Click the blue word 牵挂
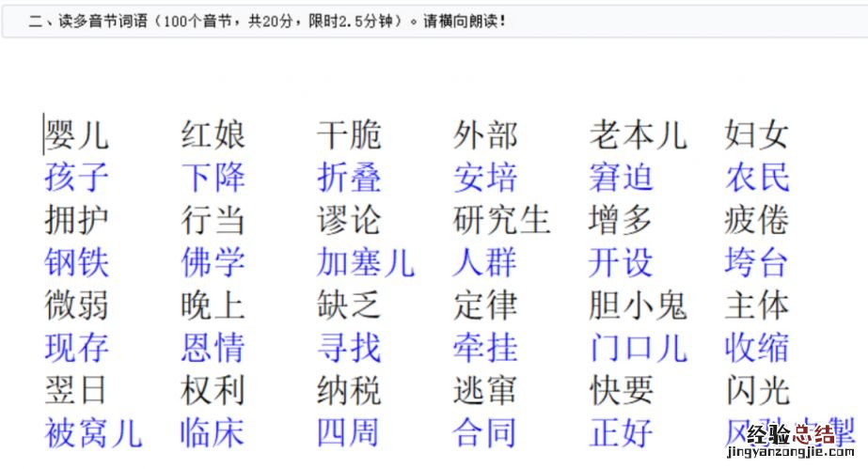 point(485,348)
